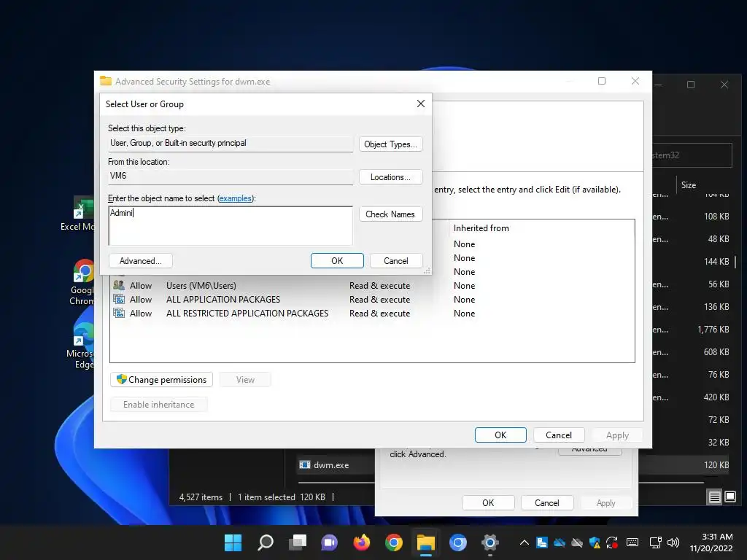
Task: Click Cancel in dwm.exe Properties dialog
Action: [x=547, y=503]
